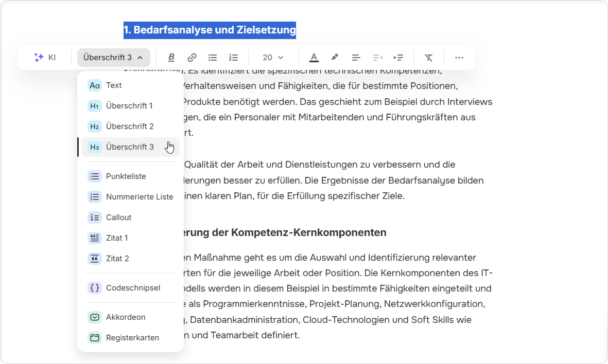This screenshot has width=608, height=364.
Task: Toggle the numbered list toolbar icon
Action: pyautogui.click(x=234, y=58)
